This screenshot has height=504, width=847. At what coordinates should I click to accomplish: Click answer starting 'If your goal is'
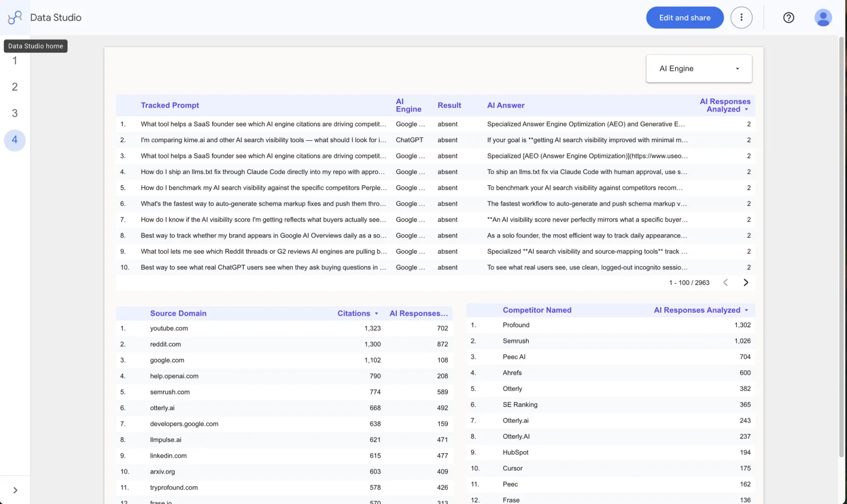point(587,140)
